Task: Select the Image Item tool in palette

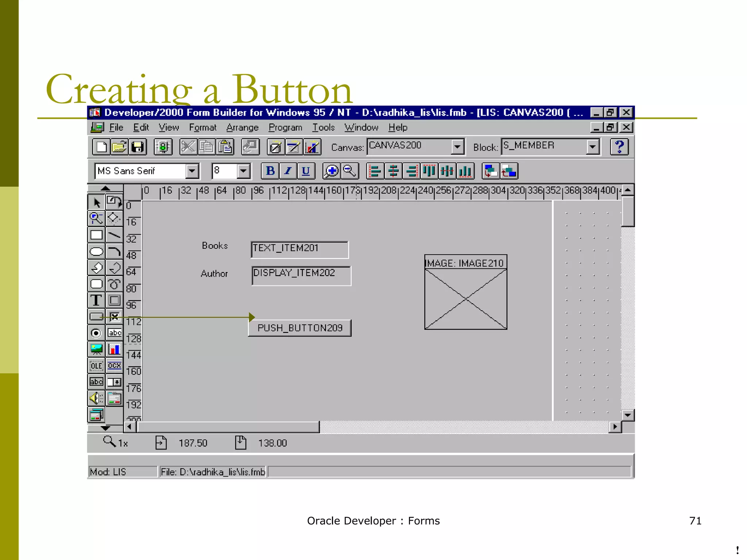Action: coord(96,349)
